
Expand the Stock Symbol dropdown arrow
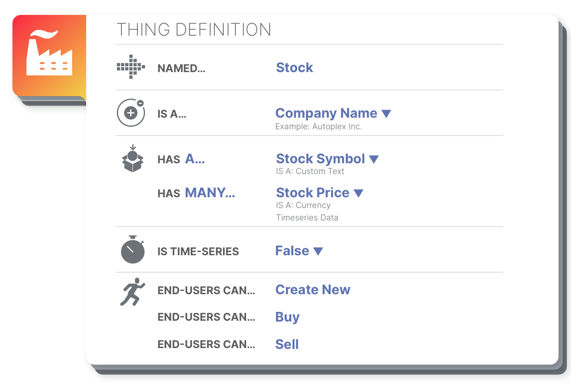click(374, 159)
